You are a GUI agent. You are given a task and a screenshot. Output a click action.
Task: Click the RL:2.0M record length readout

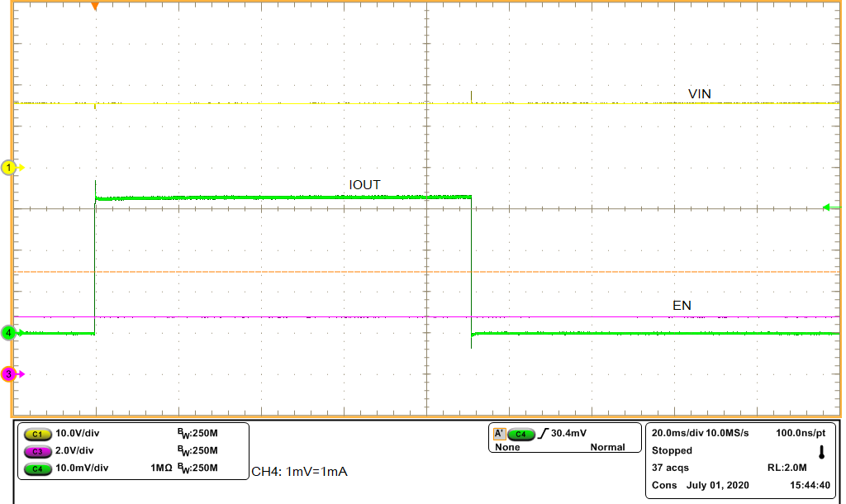tap(787, 468)
